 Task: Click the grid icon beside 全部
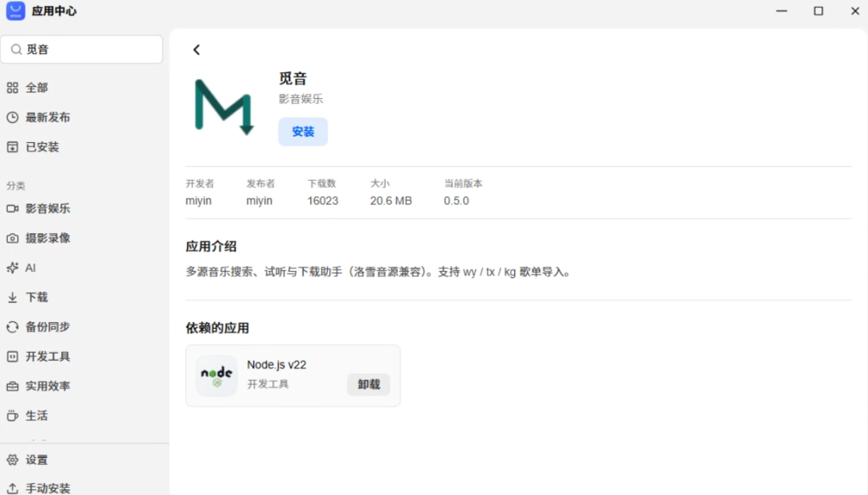point(12,88)
